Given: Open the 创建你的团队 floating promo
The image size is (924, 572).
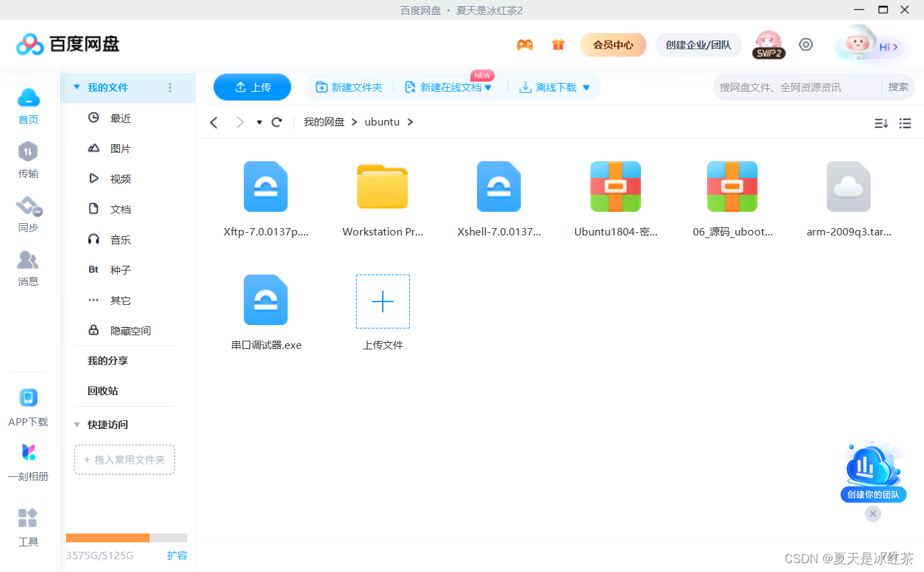Looking at the screenshot, I should 873,471.
